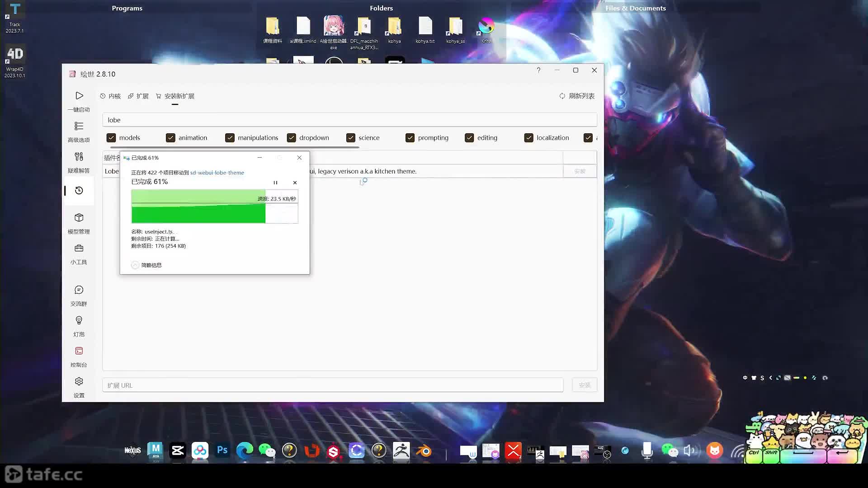Click the "Lobe" cell in the extension list
The width and height of the screenshot is (868, 488).
pyautogui.click(x=112, y=171)
